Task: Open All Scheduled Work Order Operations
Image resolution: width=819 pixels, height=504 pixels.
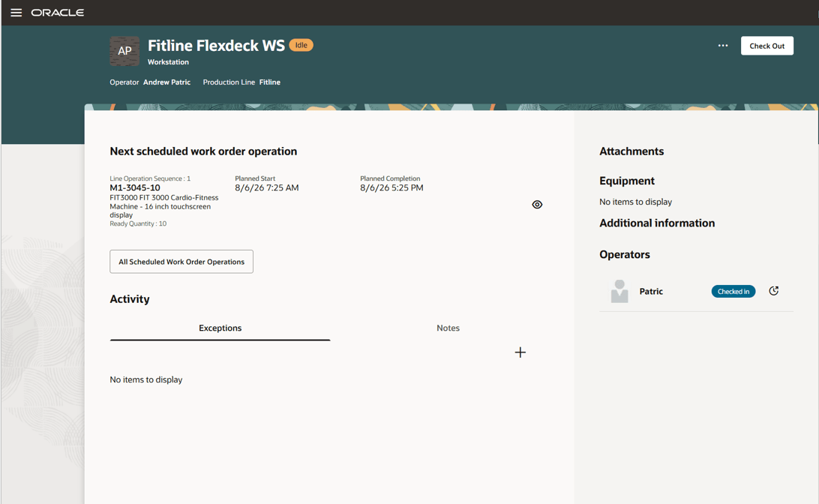Action: click(181, 262)
